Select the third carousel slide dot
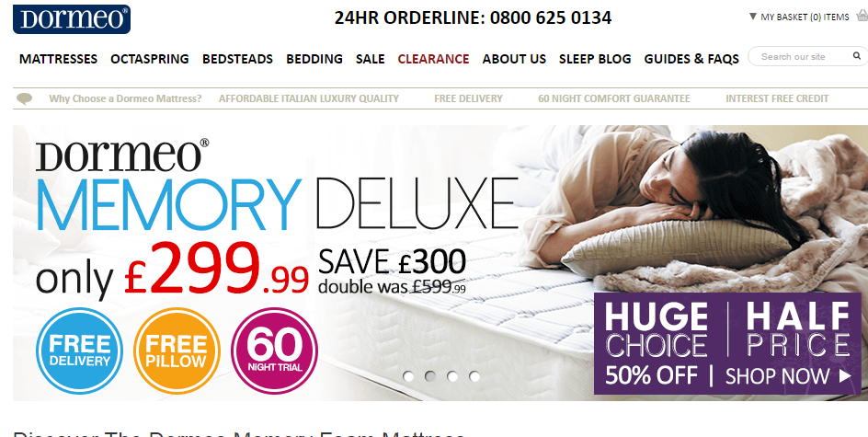This screenshot has height=437, width=868. [x=452, y=376]
